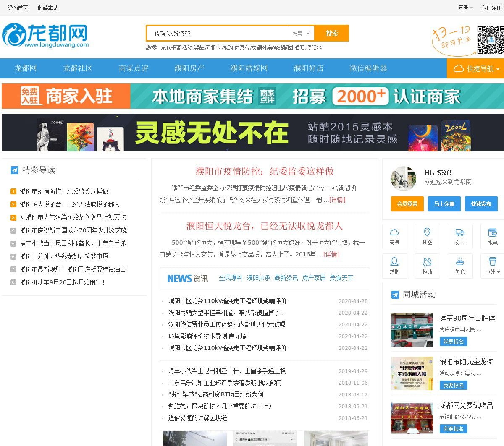Open news 山东昌乐制釉企业环评手续遭质疑
Image resolution: width=504 pixels, height=446 pixels.
[x=225, y=383]
